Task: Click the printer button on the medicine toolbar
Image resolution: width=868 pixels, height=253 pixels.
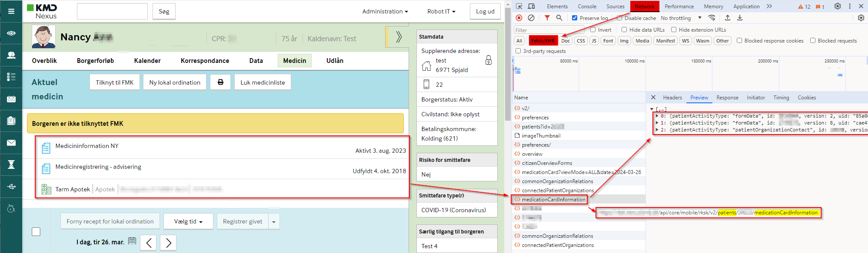Action: point(220,82)
